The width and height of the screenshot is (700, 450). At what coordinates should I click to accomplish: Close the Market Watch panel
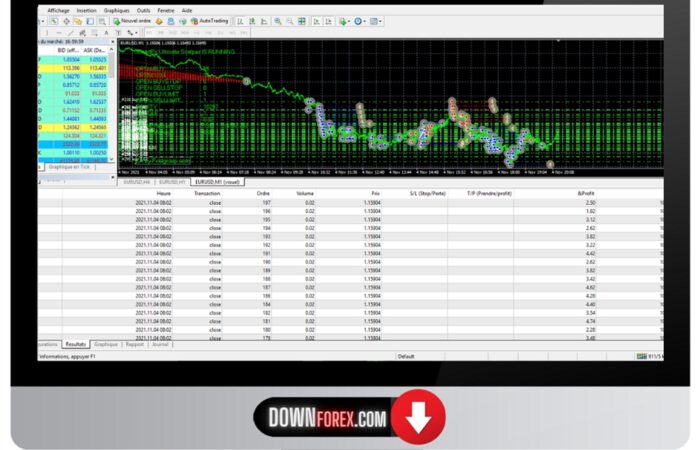pyautogui.click(x=112, y=42)
